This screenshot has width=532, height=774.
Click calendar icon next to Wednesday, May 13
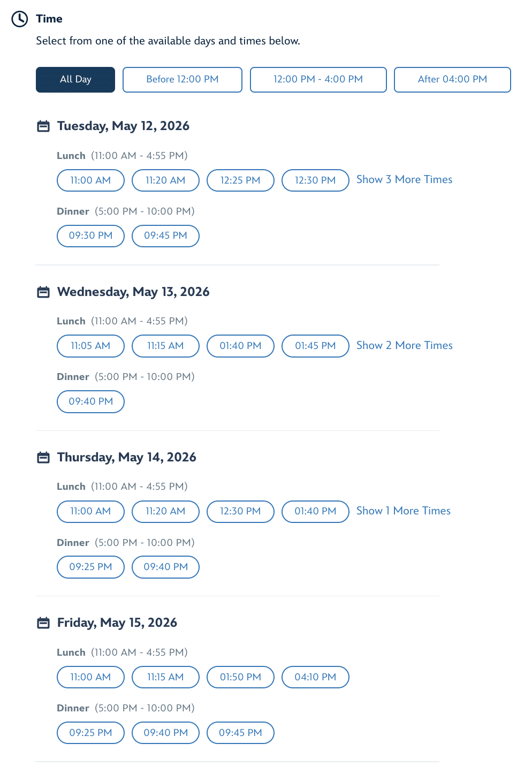tap(43, 292)
